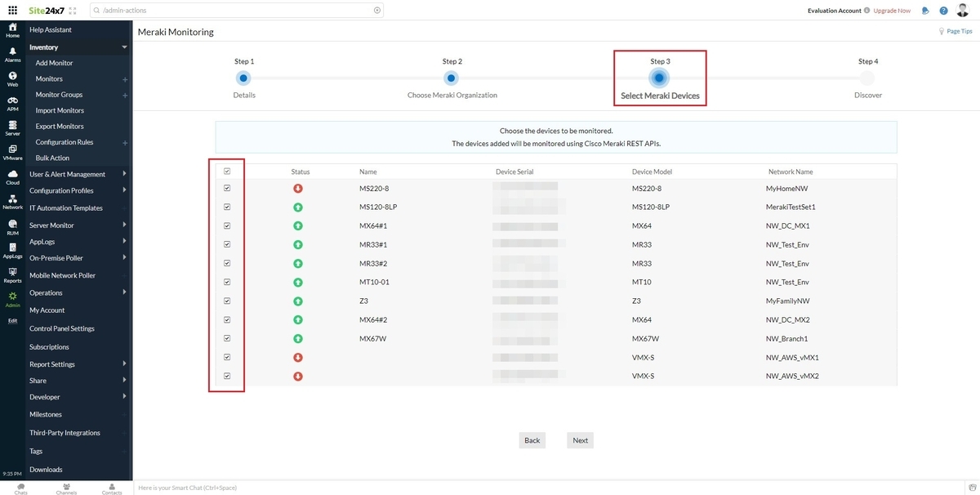Uncheck the Z3 device checkbox
This screenshot has height=495, width=980.
[x=227, y=301]
